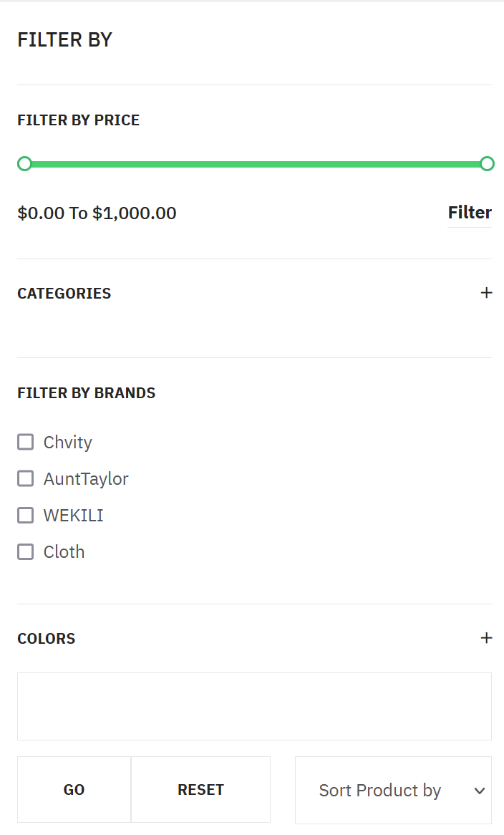Expand the Categories plus icon
The width and height of the screenshot is (504, 835).
[486, 293]
